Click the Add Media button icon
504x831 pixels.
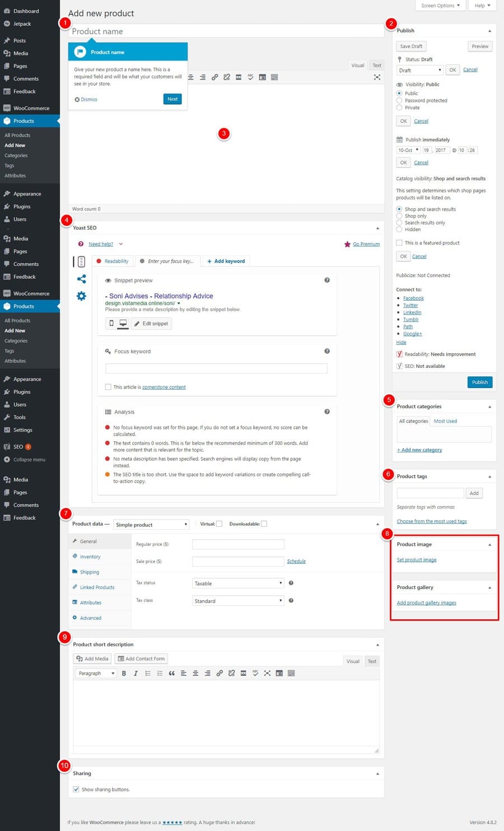pos(80,659)
